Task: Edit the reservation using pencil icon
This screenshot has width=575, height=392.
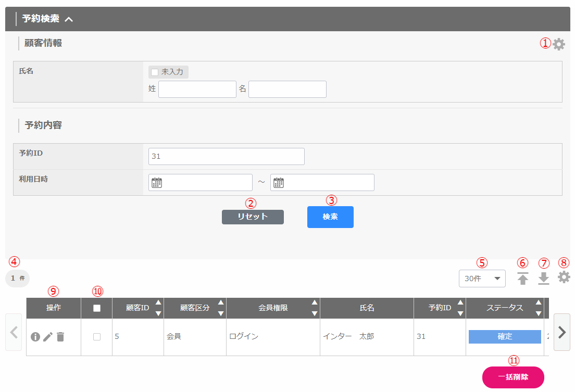Action: pos(48,337)
